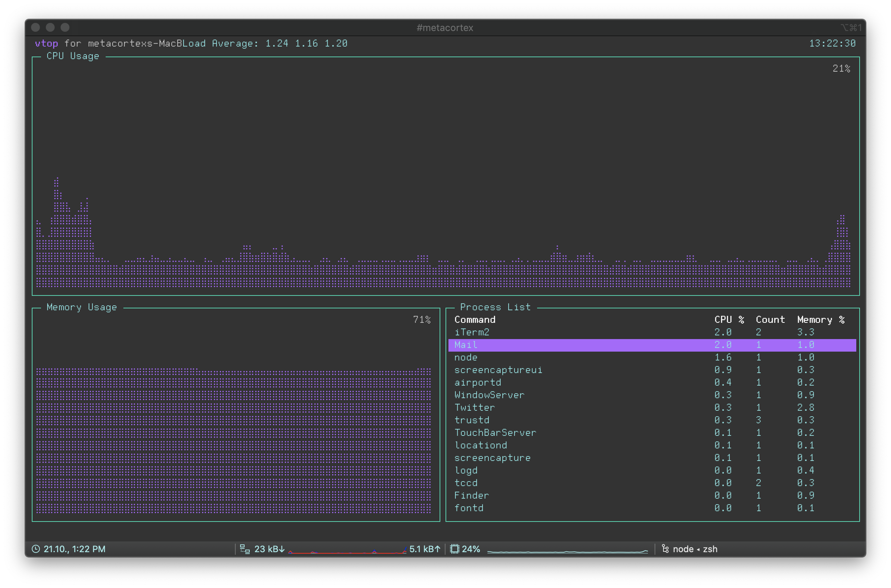Click the CPU history sparkline in status bar
Screen dimensions: 891x588
click(x=567, y=551)
